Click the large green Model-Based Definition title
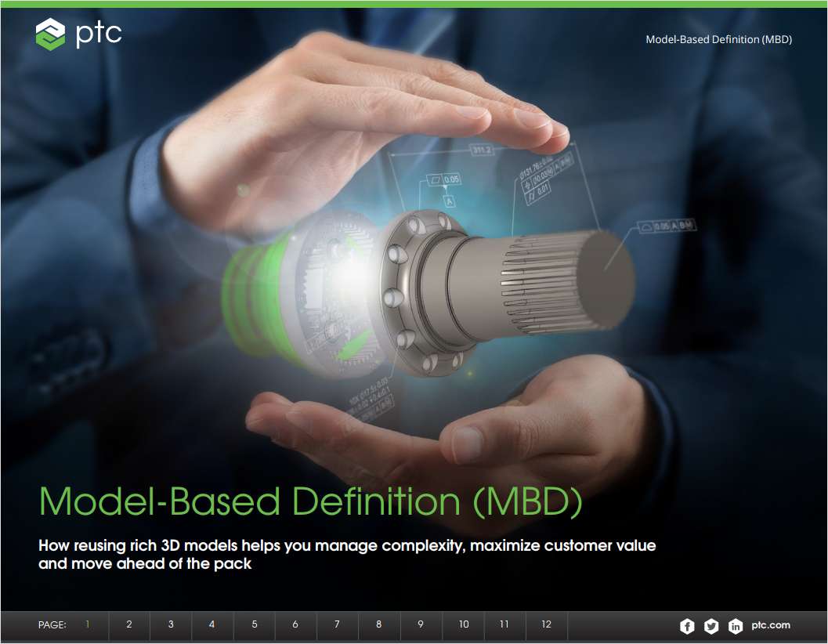This screenshot has width=828, height=644. pos(310,501)
